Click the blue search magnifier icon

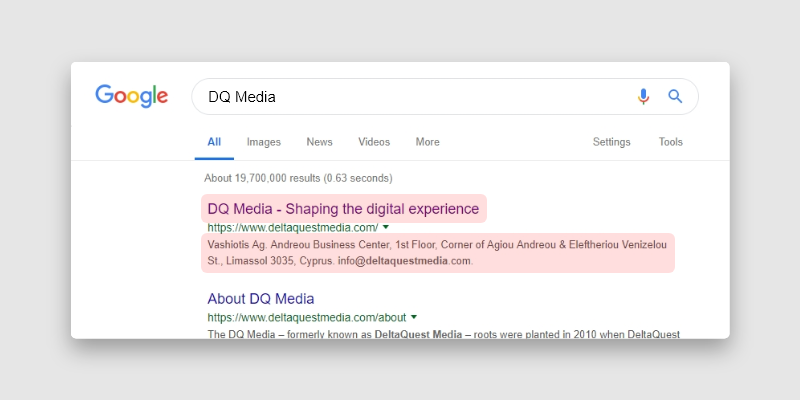pos(675,96)
